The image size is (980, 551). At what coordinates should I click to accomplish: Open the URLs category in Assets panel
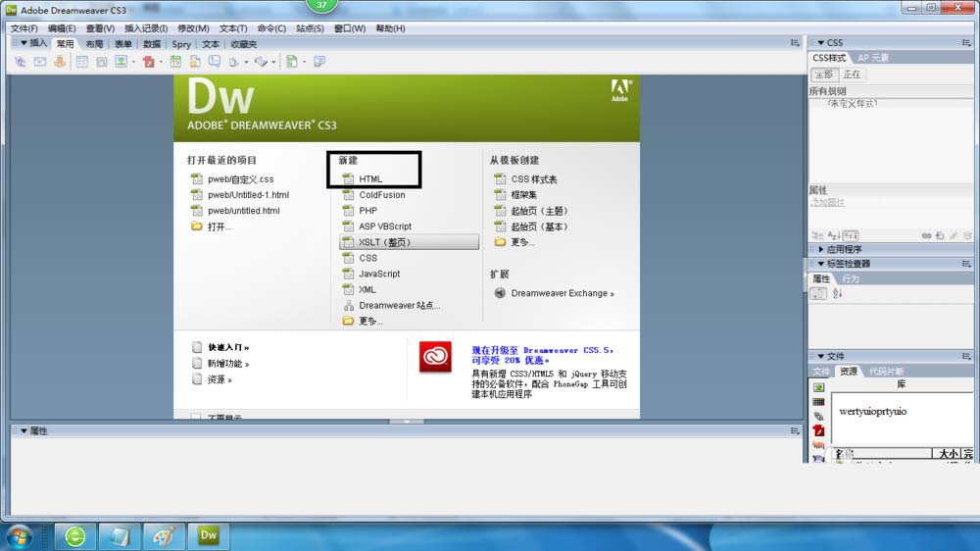pyautogui.click(x=818, y=416)
